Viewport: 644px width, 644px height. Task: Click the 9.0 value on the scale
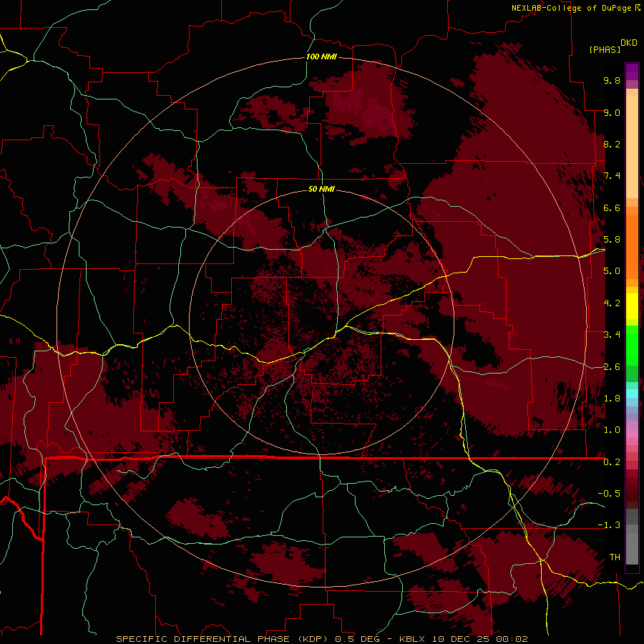(612, 112)
